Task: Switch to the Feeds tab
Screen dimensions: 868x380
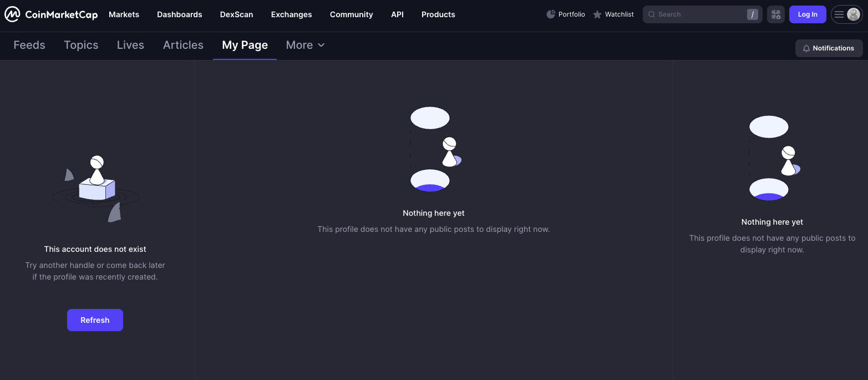Action: coord(29,45)
